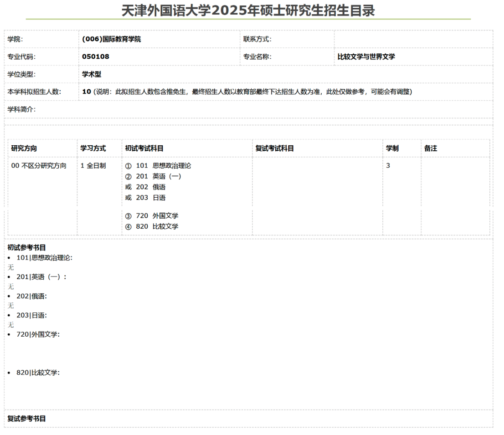The image size is (504, 435).
Task: Click exam subject 201 英语（一） in table
Action: (153, 176)
